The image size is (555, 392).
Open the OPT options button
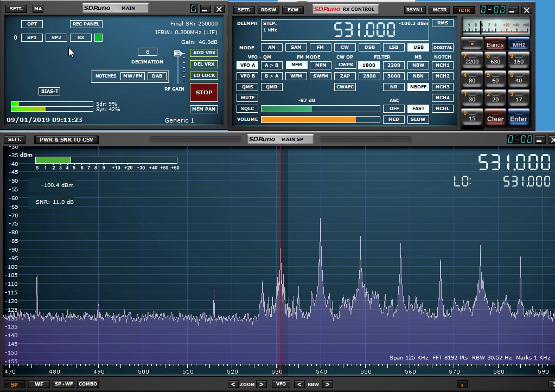point(32,24)
